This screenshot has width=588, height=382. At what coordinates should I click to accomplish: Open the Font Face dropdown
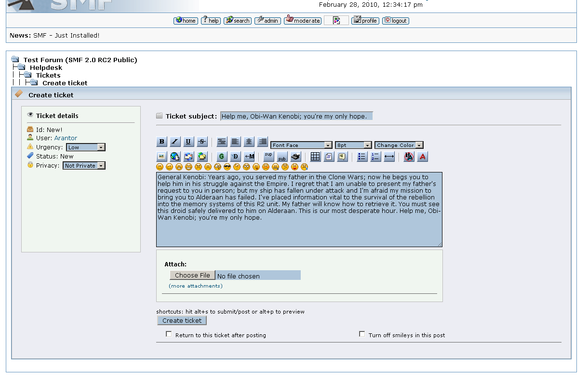pyautogui.click(x=302, y=145)
